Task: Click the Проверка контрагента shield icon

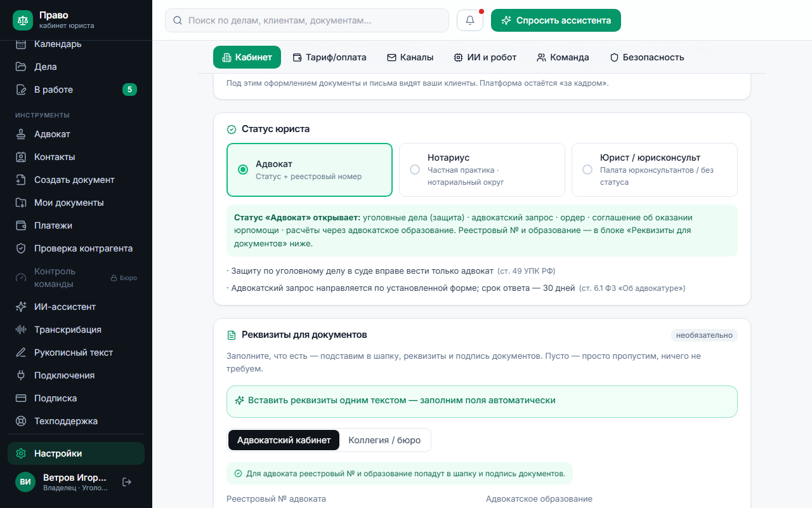Action: [x=21, y=248]
